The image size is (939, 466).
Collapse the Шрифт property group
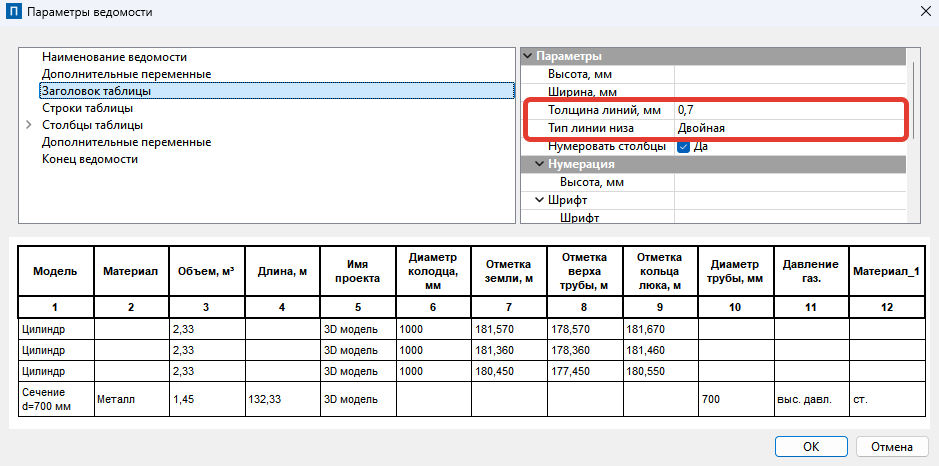click(540, 200)
